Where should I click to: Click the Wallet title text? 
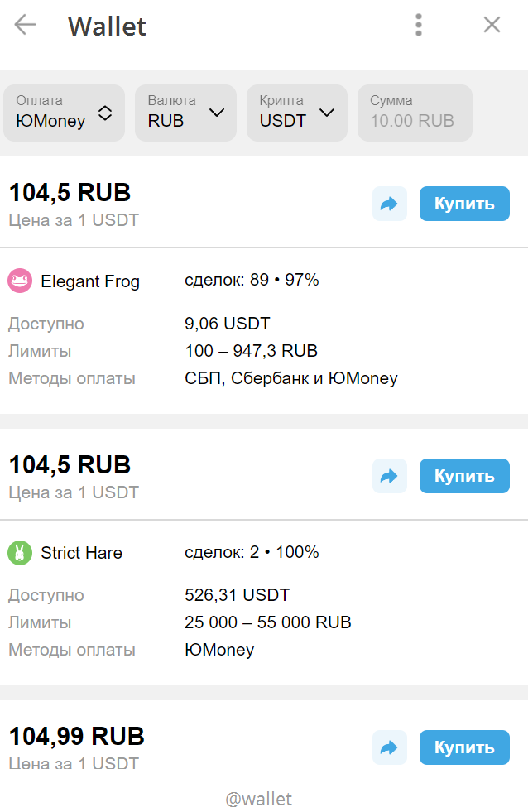point(107,26)
